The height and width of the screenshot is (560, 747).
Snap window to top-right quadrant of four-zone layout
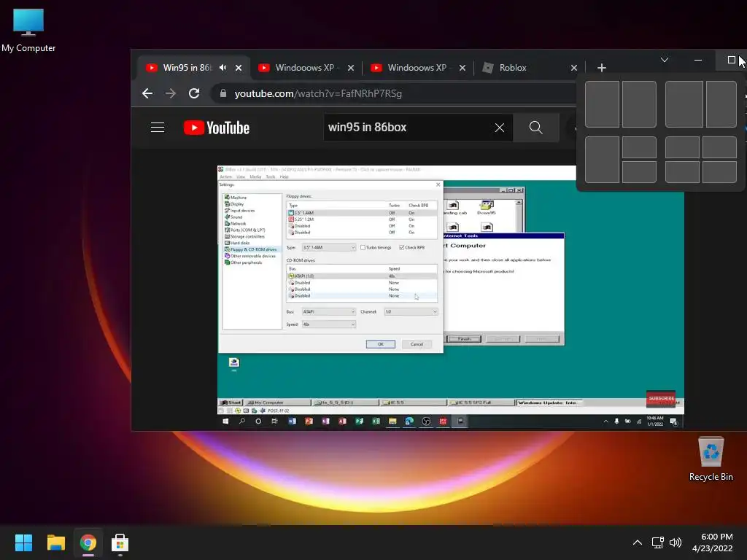719,147
